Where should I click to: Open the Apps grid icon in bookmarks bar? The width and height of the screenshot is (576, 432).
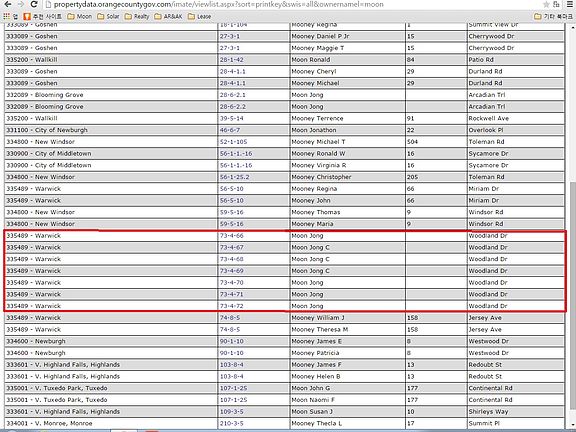[7, 16]
